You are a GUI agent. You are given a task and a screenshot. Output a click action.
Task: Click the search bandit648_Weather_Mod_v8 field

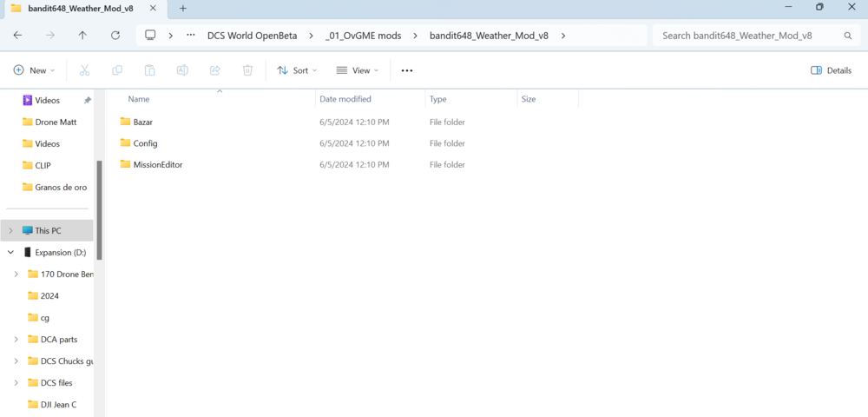pos(755,36)
